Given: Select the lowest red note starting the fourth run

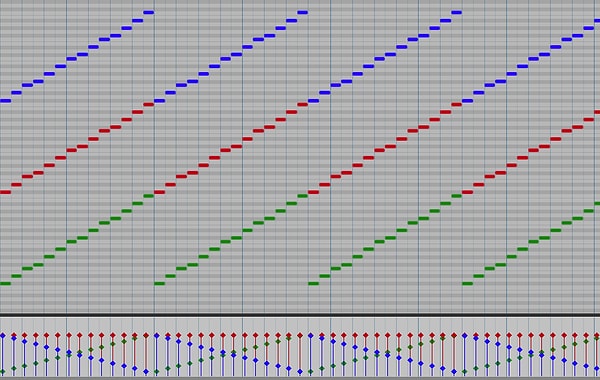Looking at the screenshot, I should pyautogui.click(x=467, y=192).
